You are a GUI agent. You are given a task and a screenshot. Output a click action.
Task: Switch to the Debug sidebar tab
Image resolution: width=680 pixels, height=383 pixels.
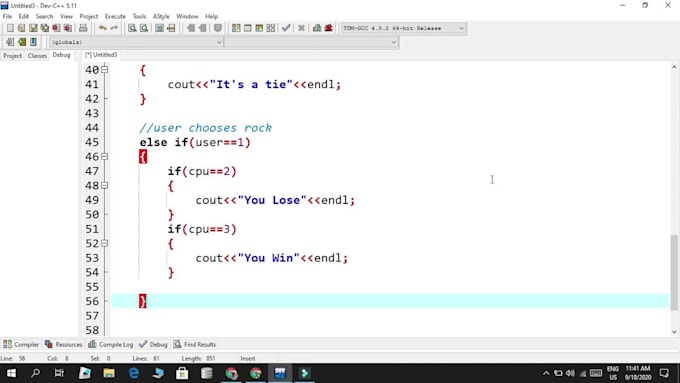pyautogui.click(x=62, y=55)
